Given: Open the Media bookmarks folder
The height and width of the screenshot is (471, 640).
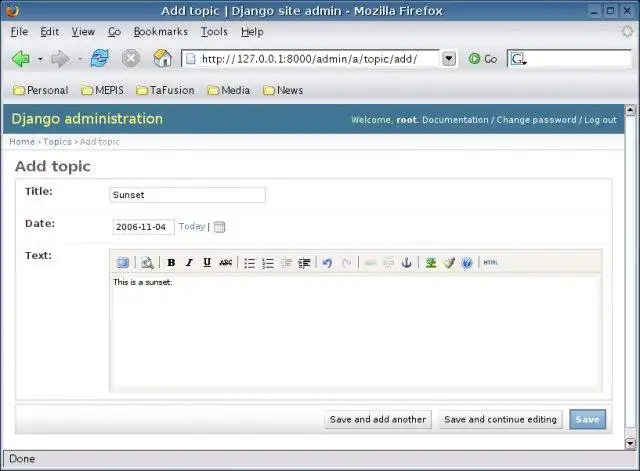Looking at the screenshot, I should tap(229, 90).
